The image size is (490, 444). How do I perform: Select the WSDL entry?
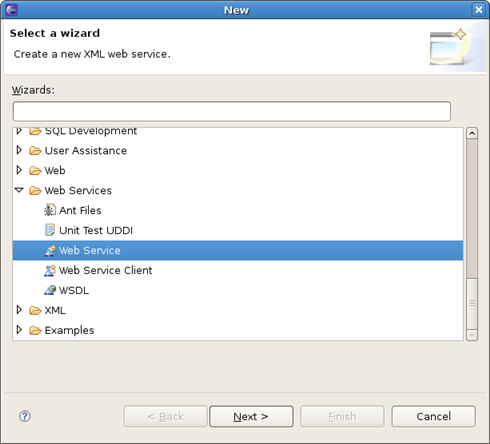tap(74, 291)
